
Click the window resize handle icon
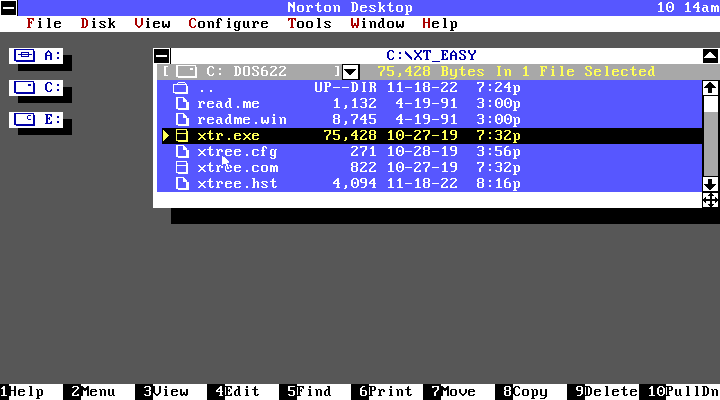point(710,200)
